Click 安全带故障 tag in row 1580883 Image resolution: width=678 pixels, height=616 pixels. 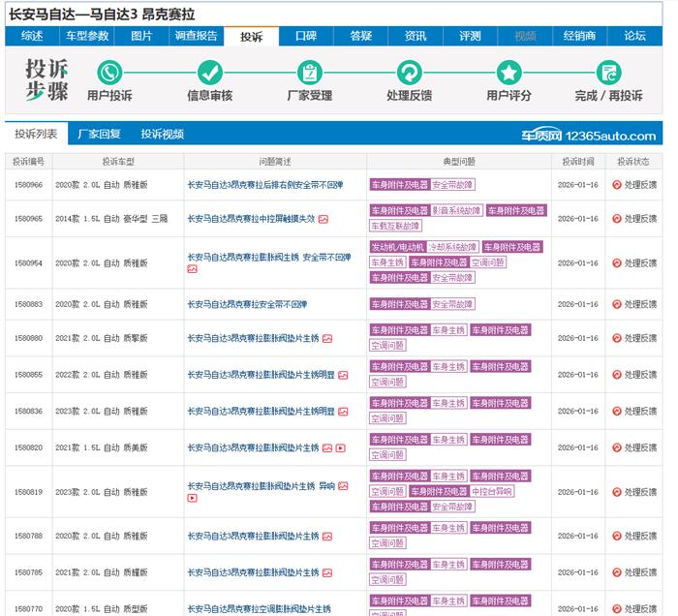(x=452, y=304)
